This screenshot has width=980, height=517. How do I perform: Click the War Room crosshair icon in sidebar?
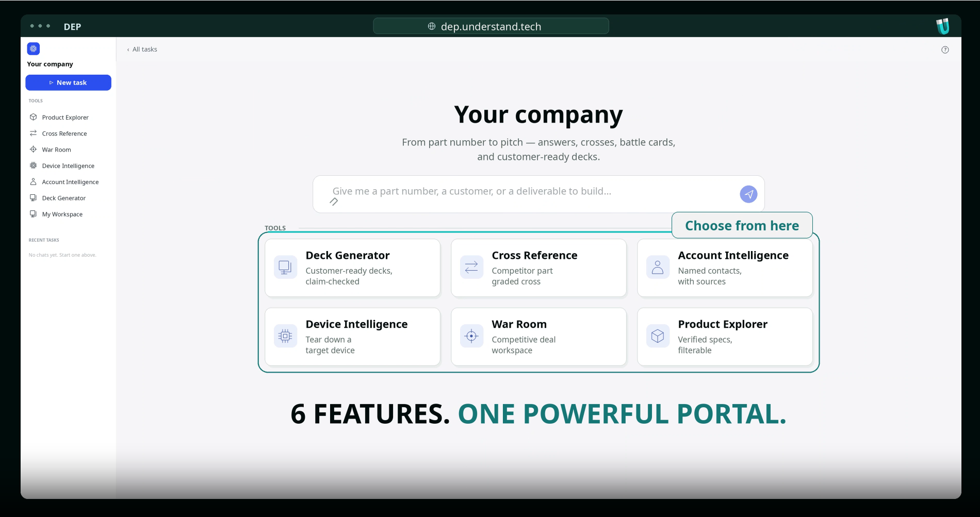[x=34, y=149]
